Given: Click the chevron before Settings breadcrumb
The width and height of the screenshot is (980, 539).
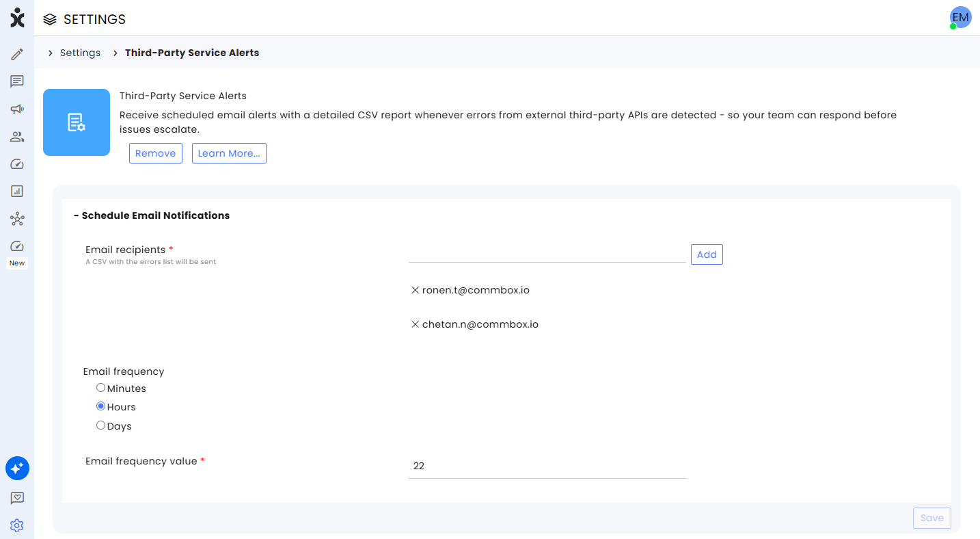Looking at the screenshot, I should click(x=51, y=53).
